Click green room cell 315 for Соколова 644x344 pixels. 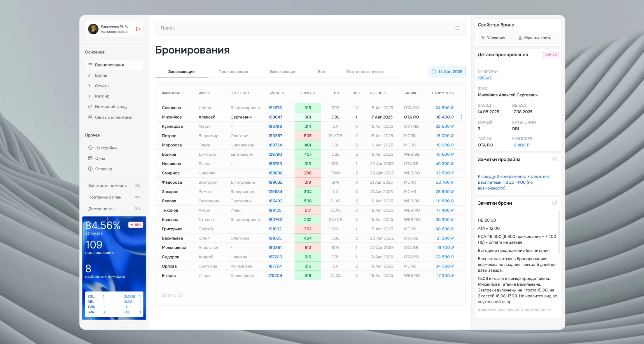pos(308,108)
